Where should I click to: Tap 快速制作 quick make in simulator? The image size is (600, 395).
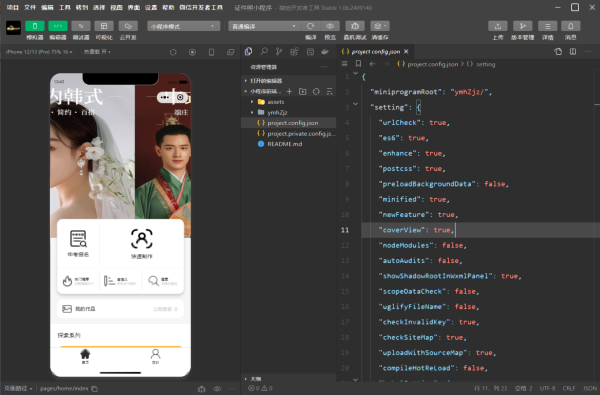(142, 243)
